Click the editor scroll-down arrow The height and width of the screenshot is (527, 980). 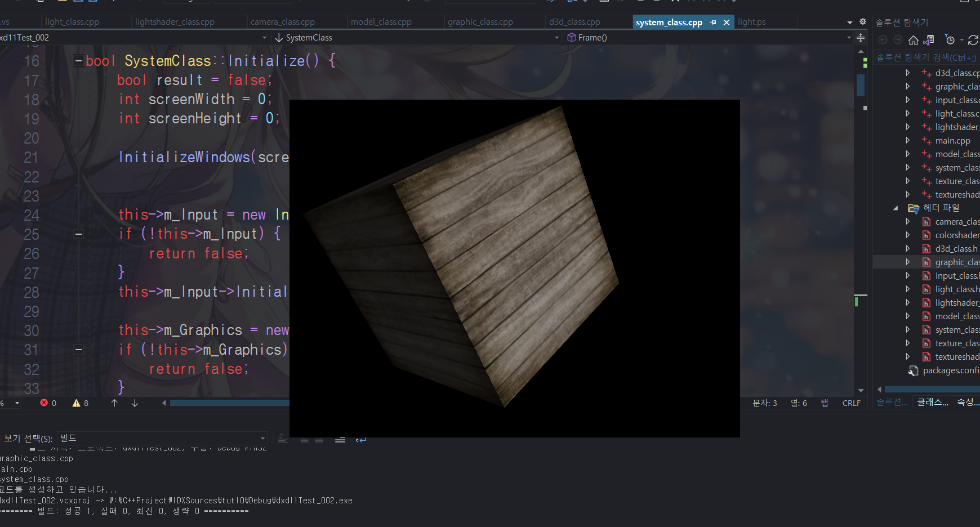[x=861, y=390]
